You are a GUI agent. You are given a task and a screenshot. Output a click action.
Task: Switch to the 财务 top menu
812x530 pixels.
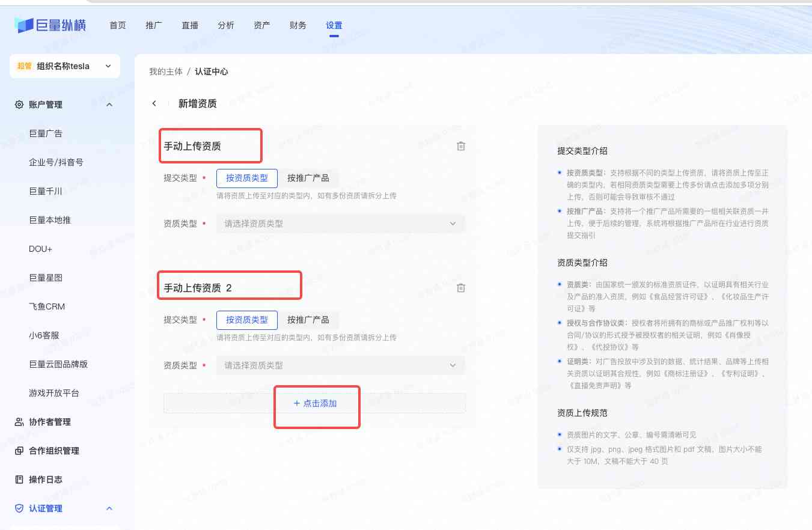(x=298, y=25)
